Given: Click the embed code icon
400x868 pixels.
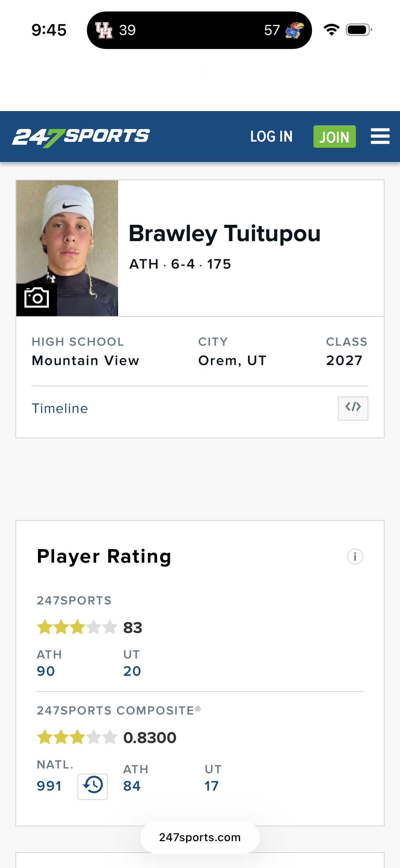Looking at the screenshot, I should point(353,408).
